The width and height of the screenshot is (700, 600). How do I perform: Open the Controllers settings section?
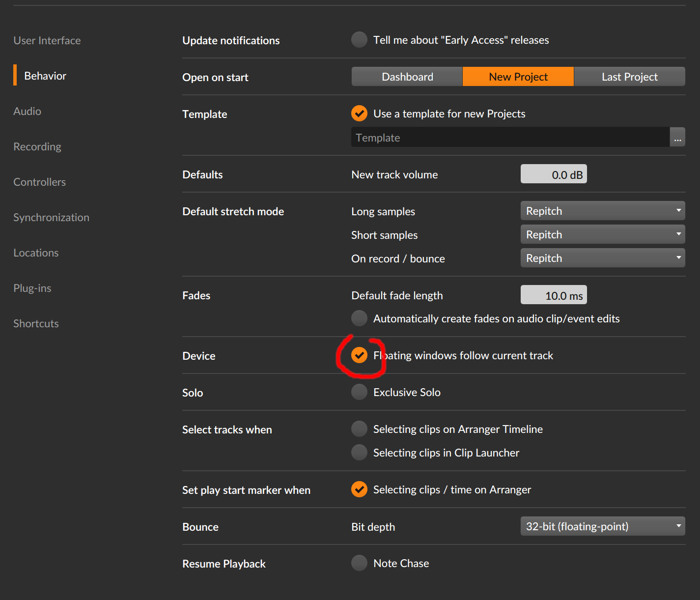coord(40,182)
